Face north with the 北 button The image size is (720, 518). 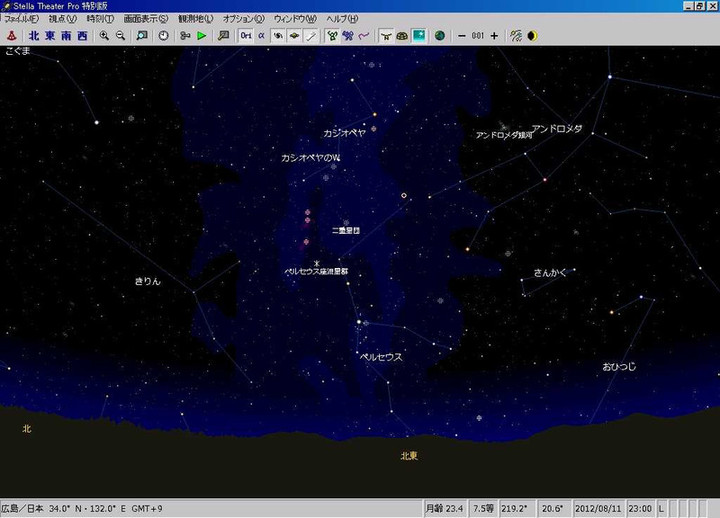click(34, 36)
